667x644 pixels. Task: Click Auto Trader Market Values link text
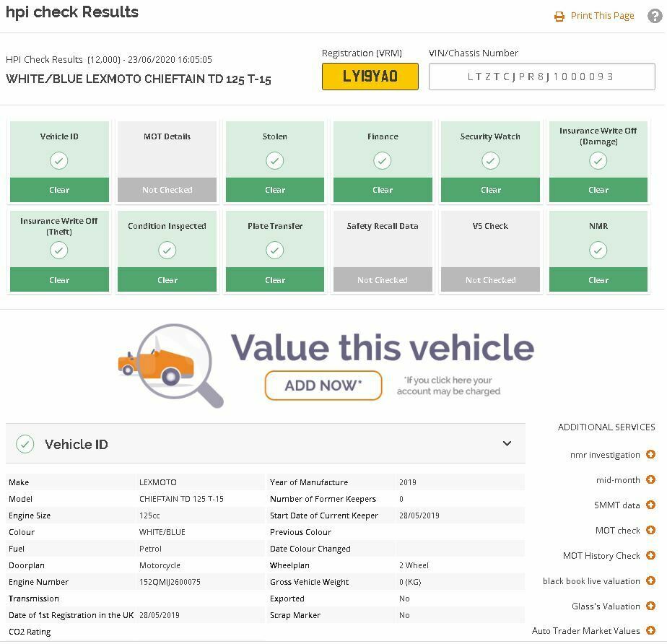(585, 631)
